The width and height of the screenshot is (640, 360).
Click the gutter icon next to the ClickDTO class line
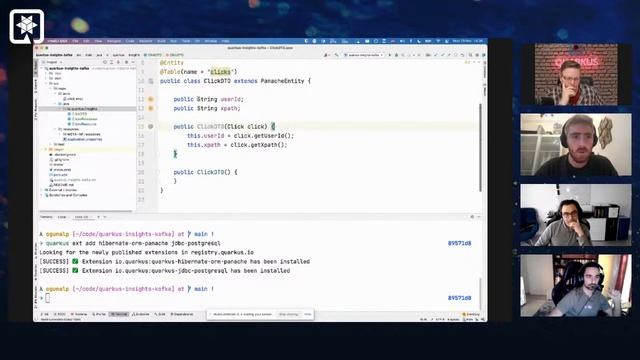click(x=151, y=81)
